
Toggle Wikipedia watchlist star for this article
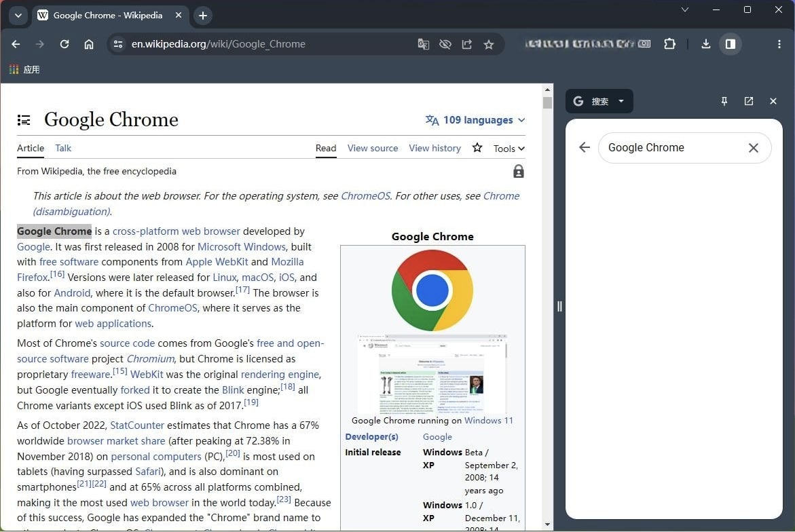477,148
